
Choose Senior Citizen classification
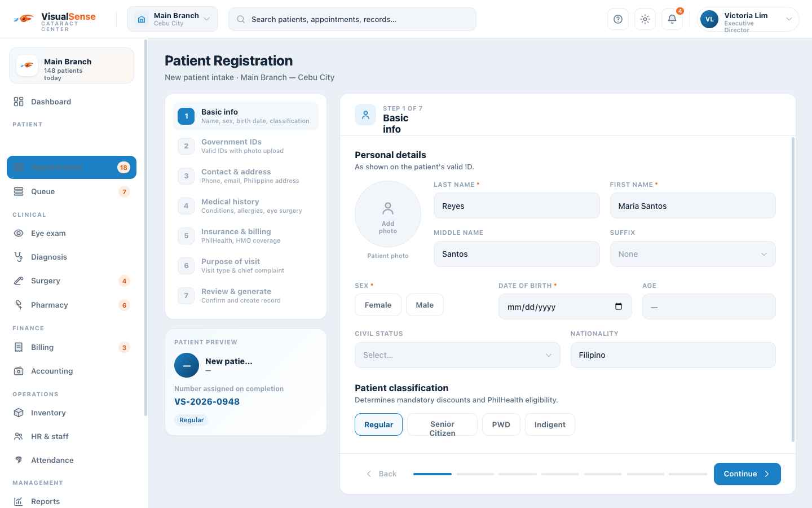pos(442,424)
